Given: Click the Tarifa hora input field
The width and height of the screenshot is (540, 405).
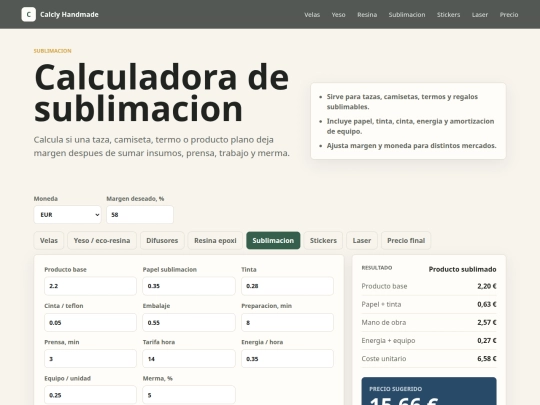Looking at the screenshot, I should tap(189, 359).
